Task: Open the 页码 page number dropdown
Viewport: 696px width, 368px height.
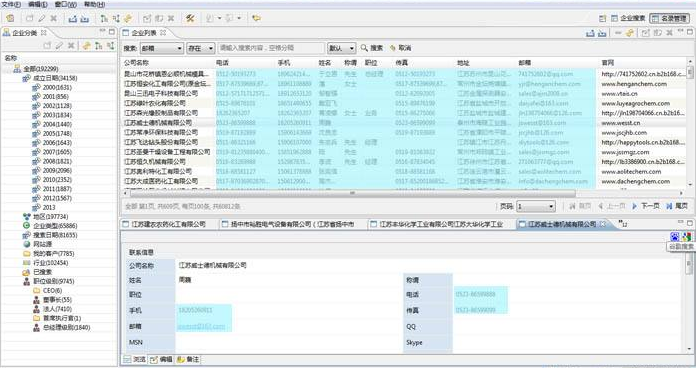Action: coord(536,206)
